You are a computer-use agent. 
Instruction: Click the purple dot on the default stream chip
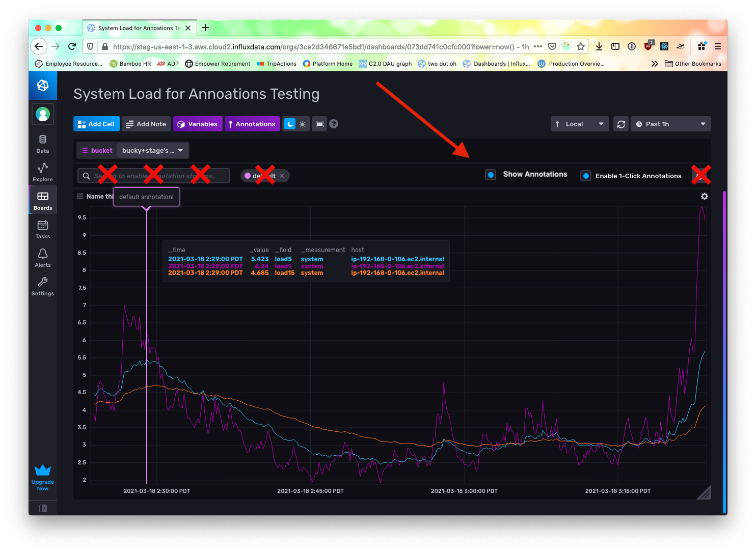pyautogui.click(x=248, y=175)
